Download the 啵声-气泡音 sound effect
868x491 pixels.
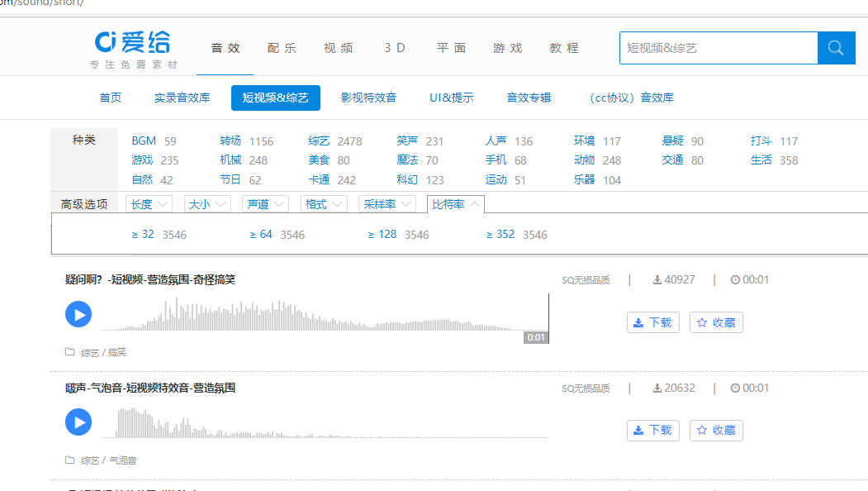pyautogui.click(x=652, y=430)
